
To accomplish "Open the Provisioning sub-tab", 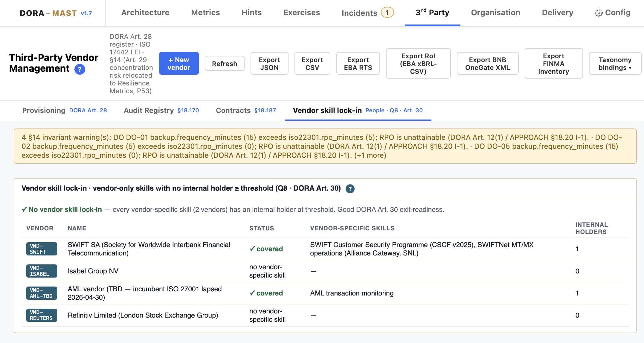I will (x=65, y=111).
